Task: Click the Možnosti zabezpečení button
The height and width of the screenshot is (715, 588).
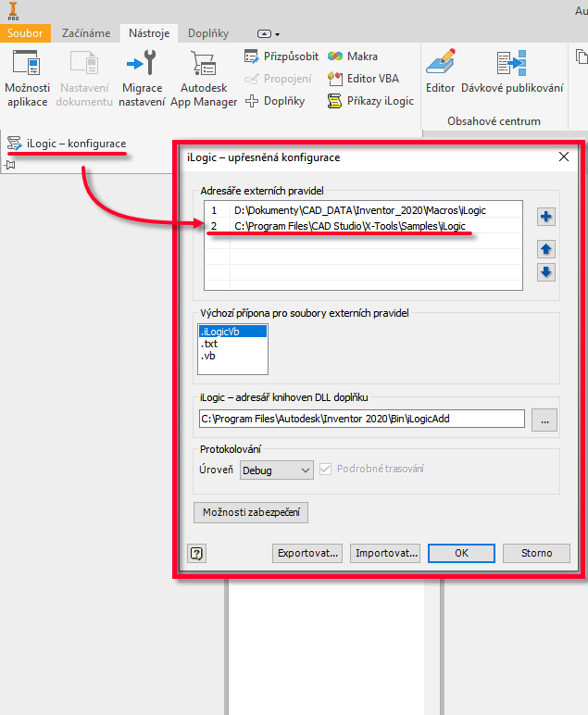Action: tap(250, 512)
